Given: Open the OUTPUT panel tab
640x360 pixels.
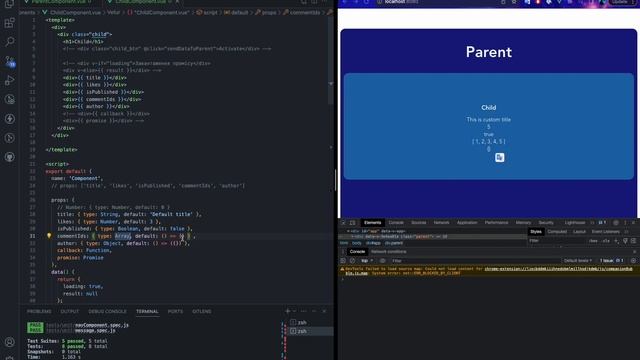Looking at the screenshot, I should pos(69,311).
